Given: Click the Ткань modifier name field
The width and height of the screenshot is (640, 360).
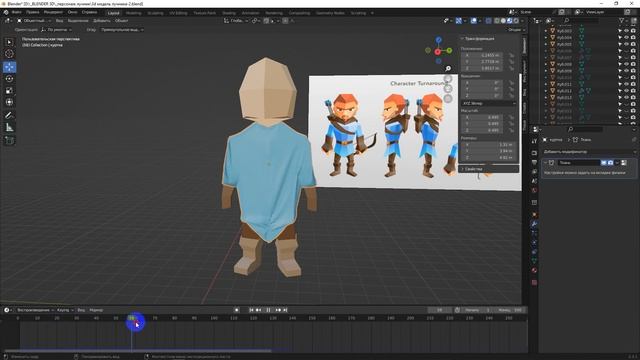Looking at the screenshot, I should [579, 162].
